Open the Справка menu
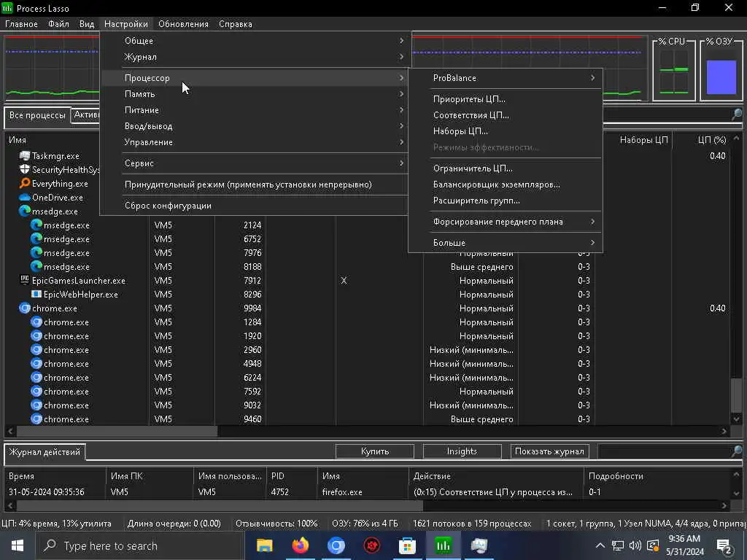The image size is (747, 560). pyautogui.click(x=236, y=24)
